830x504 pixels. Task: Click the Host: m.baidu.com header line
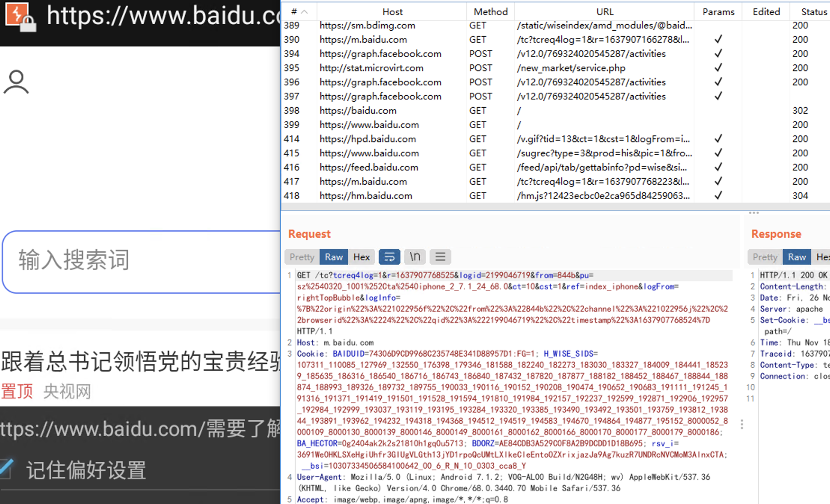point(335,342)
